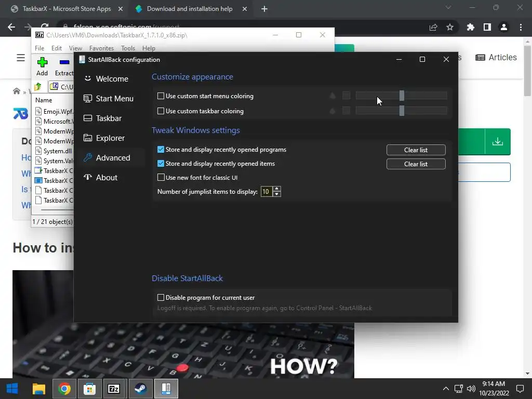This screenshot has height=399, width=532.
Task: Open the browser profile icon
Action: pos(504,27)
